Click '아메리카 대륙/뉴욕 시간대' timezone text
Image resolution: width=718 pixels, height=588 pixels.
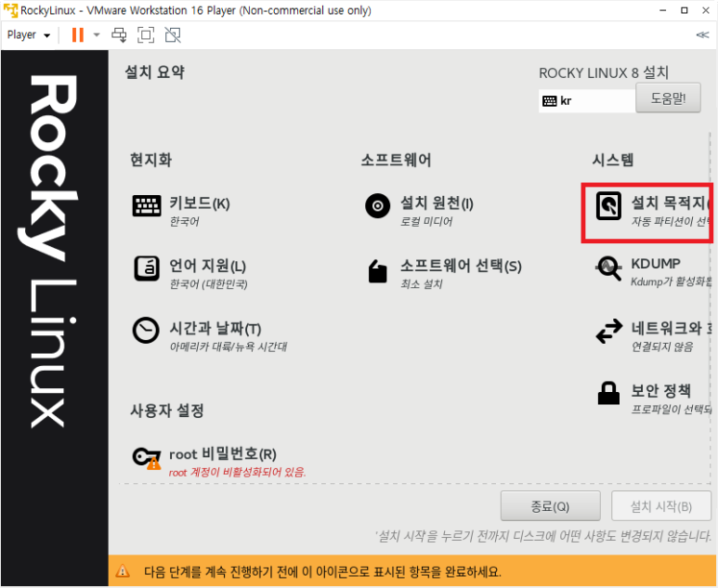click(228, 346)
